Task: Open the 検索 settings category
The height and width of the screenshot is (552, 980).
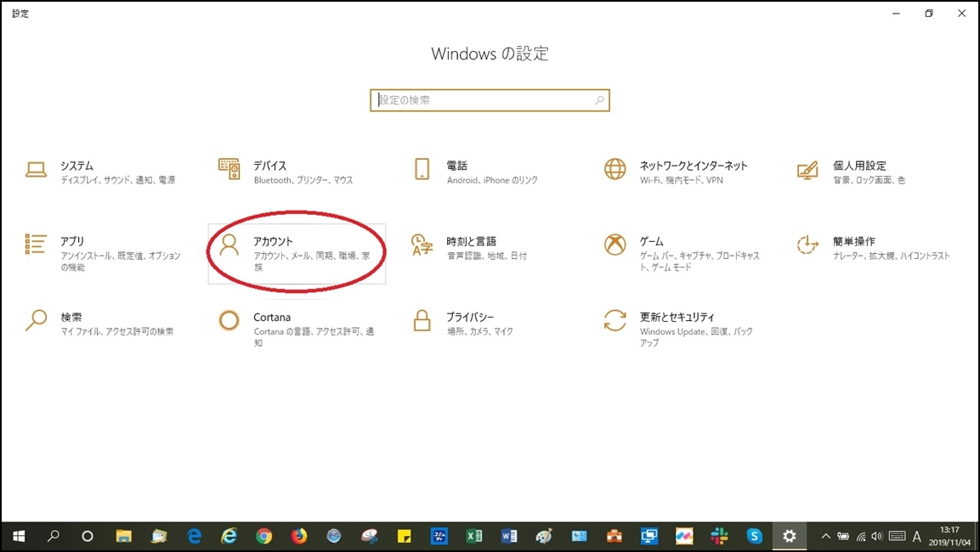Action: pyautogui.click(x=99, y=324)
